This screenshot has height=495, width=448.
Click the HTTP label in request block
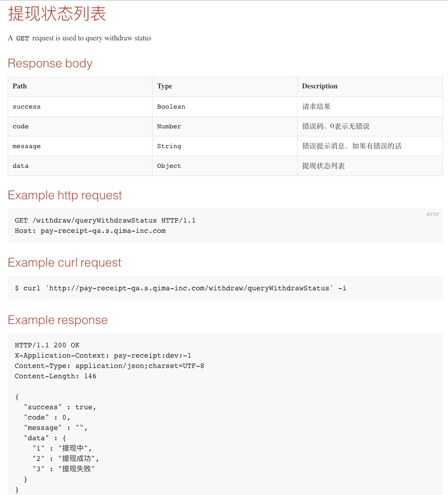pos(433,215)
